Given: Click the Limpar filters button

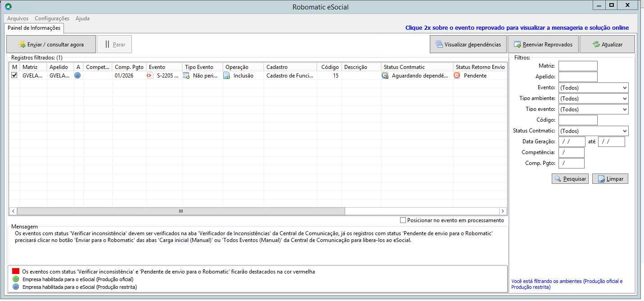Looking at the screenshot, I should pyautogui.click(x=610, y=179).
